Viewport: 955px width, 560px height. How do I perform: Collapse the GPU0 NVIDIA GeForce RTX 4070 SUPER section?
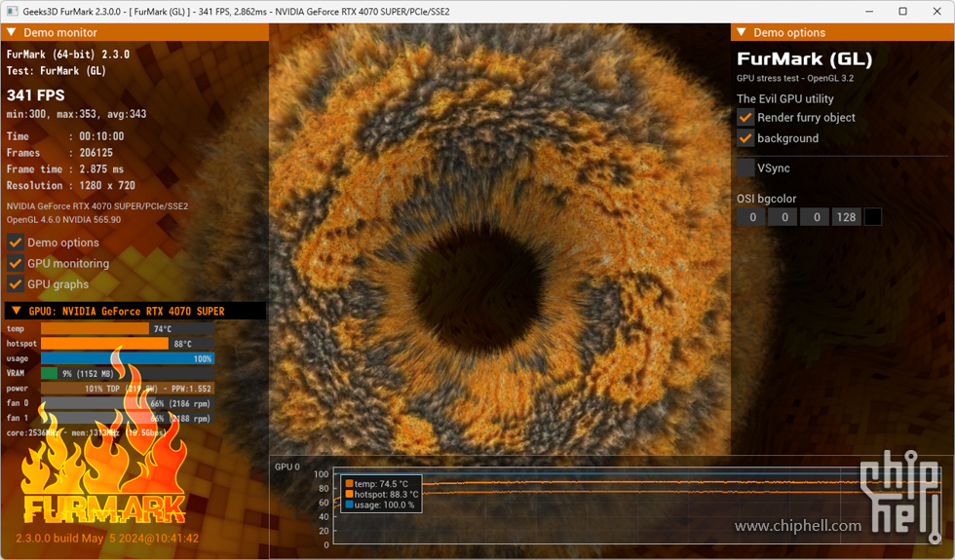coord(17,311)
